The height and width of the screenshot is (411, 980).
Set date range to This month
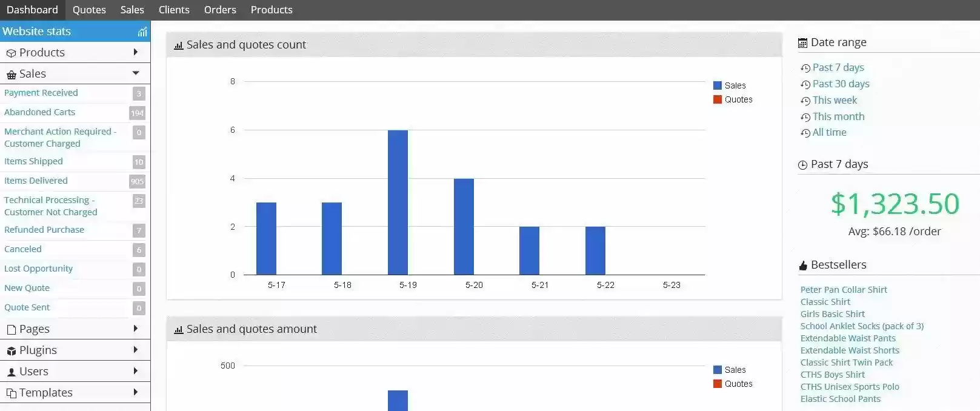[838, 116]
